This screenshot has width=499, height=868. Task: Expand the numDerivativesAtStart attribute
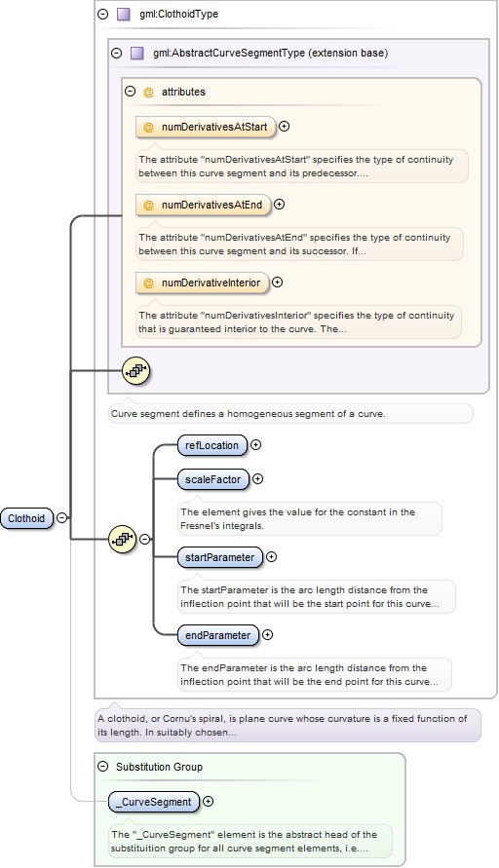point(284,127)
